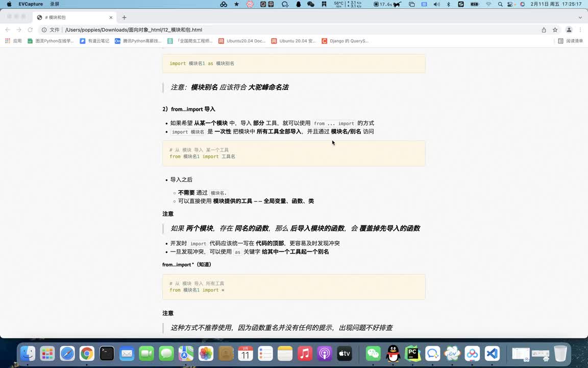Screen dimensions: 588x368
Task: Click the date and time 2月11日 周五
Action: [556, 4]
